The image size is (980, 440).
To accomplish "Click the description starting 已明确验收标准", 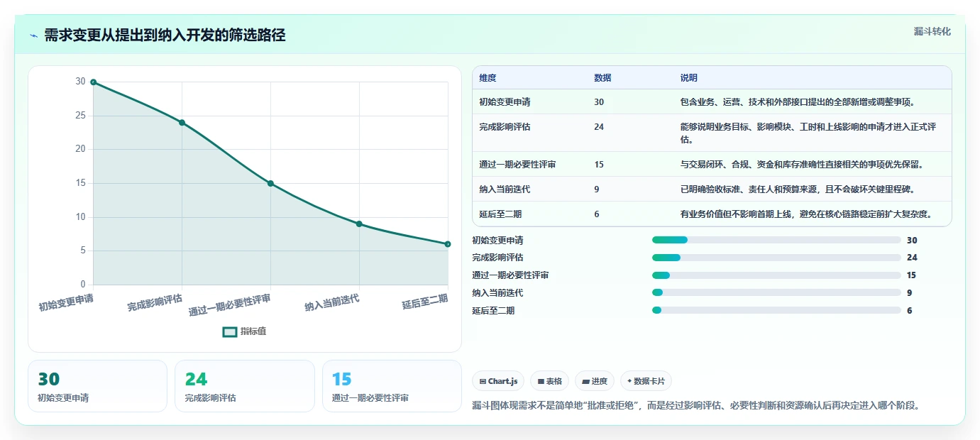I will pos(798,189).
